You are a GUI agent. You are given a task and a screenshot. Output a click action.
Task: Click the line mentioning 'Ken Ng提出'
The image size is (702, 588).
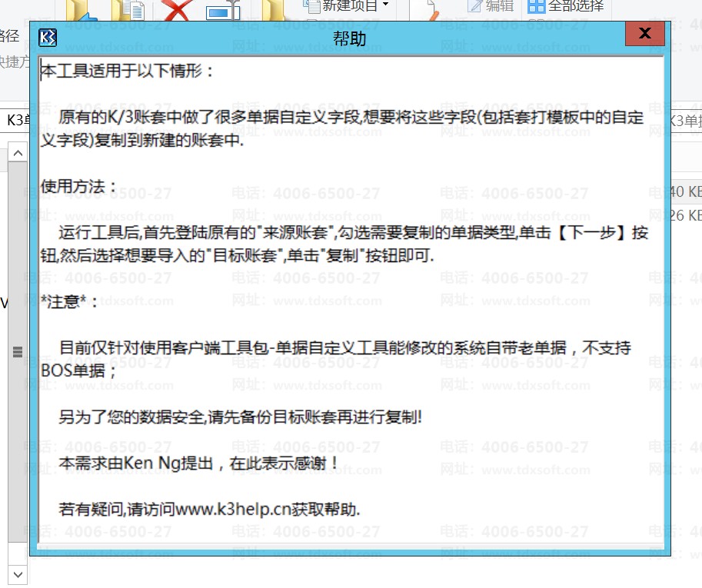tap(199, 463)
